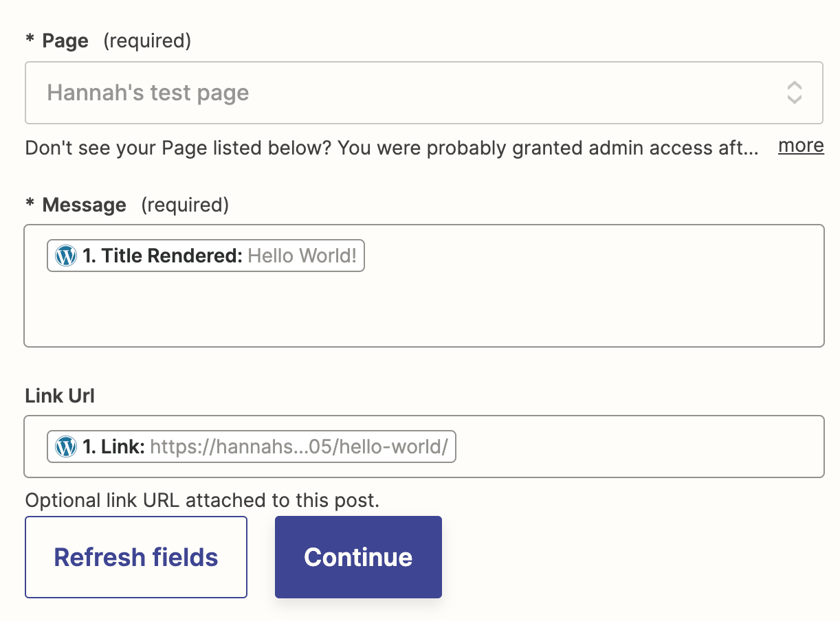Image resolution: width=840 pixels, height=621 pixels.
Task: Click "(required)" next to the Message label
Action: click(185, 205)
